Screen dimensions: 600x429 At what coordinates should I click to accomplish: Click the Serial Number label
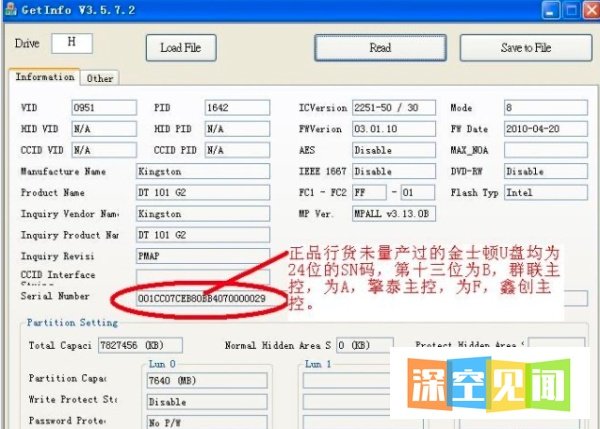[x=55, y=296]
